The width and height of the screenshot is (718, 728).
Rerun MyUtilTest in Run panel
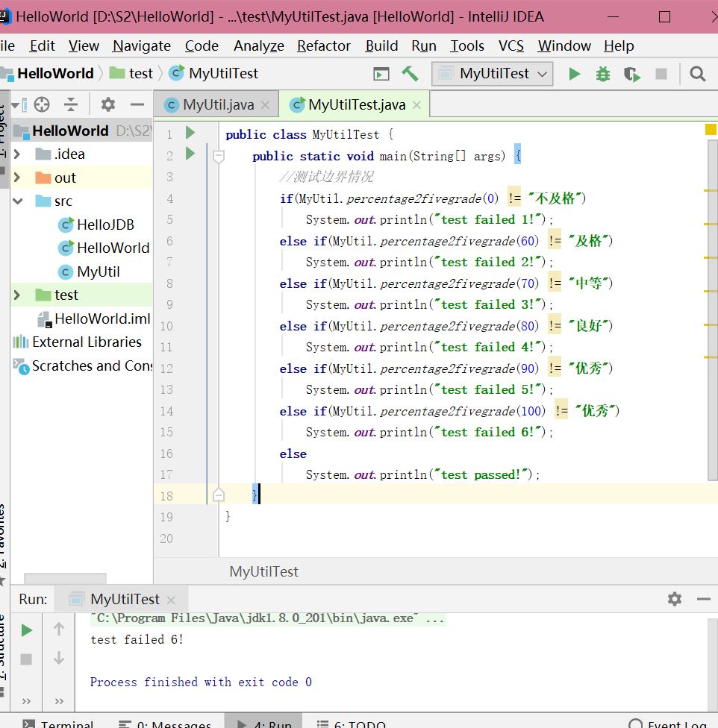26,630
